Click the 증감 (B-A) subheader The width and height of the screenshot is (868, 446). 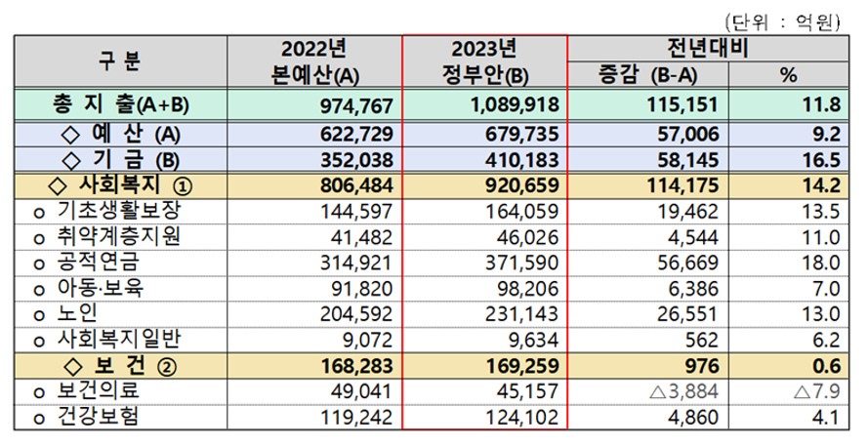[648, 74]
